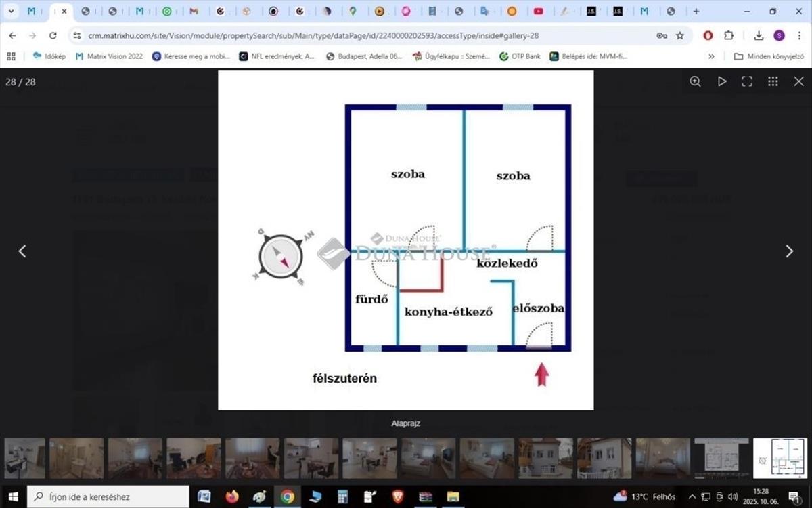
Task: Toggle the thumbnail grid view
Action: [x=773, y=81]
